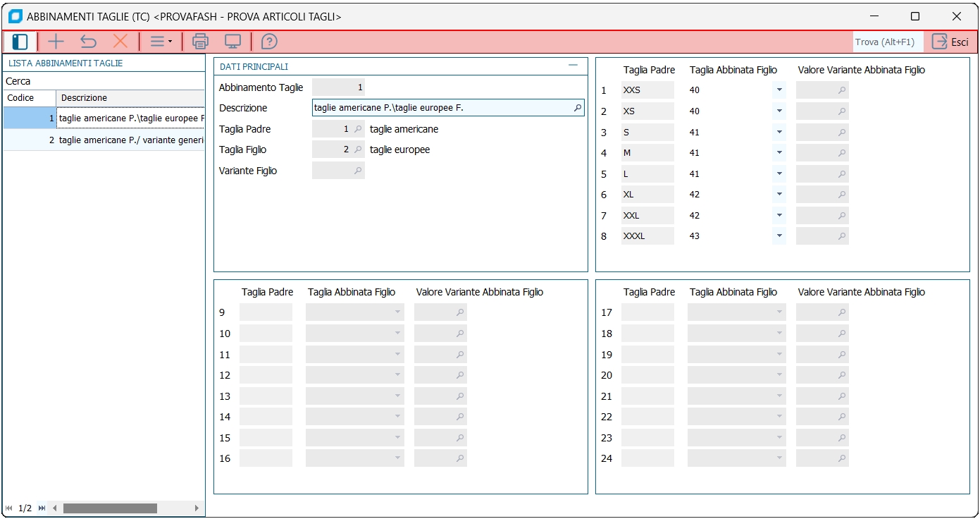Click the orange X delete icon
The width and height of the screenshot is (980, 519).
120,42
